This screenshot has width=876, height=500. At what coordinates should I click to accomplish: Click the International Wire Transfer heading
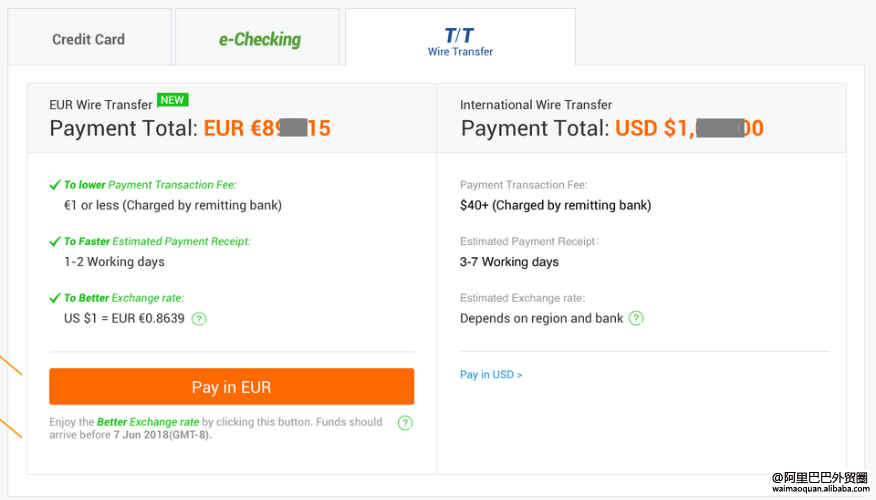click(536, 105)
